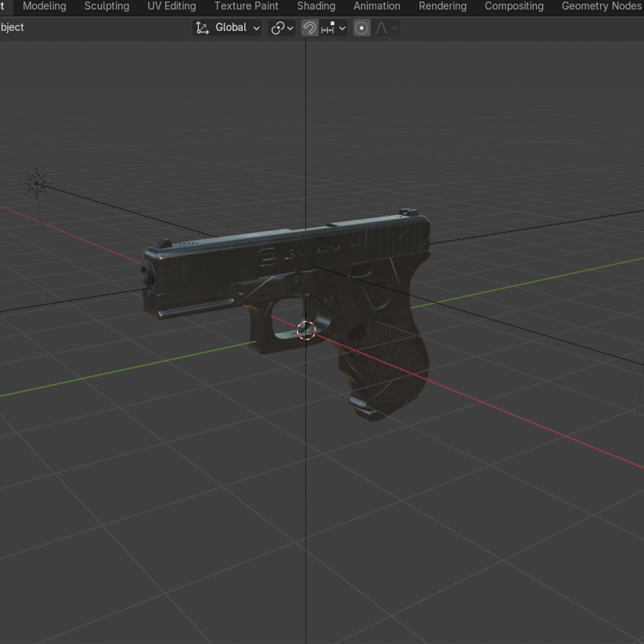Open the Rendering workspace tab
644x644 pixels.
pyautogui.click(x=442, y=7)
